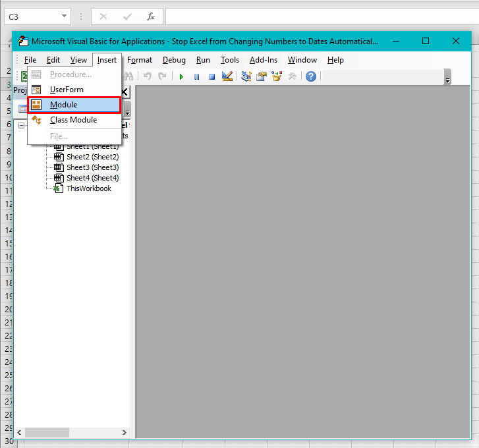Open the View menu
This screenshot has width=479, height=448.
coord(78,60)
